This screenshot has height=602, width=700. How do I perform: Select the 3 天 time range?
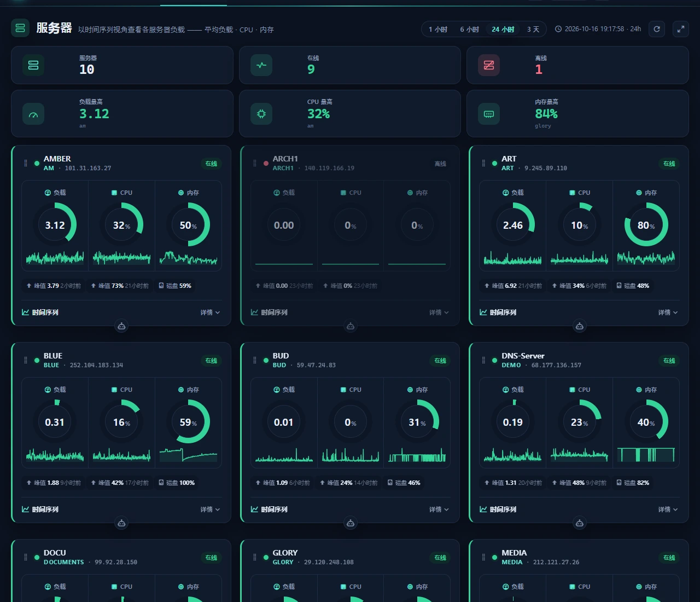[533, 30]
